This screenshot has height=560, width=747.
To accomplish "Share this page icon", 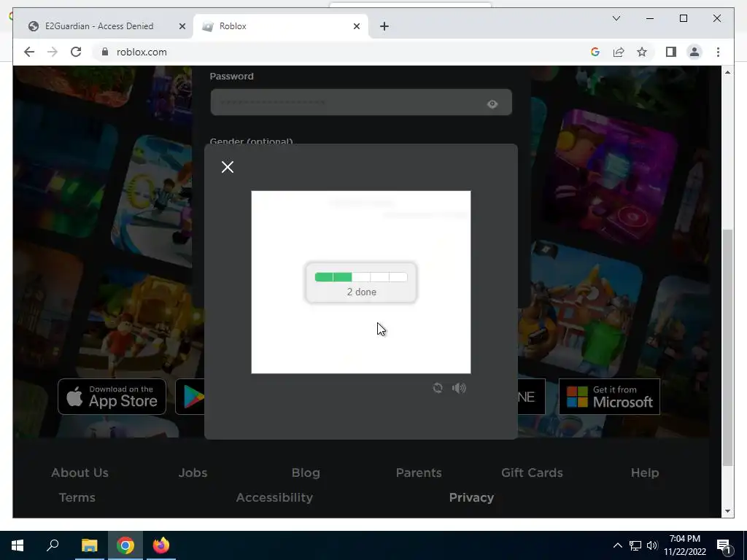I will click(x=619, y=52).
